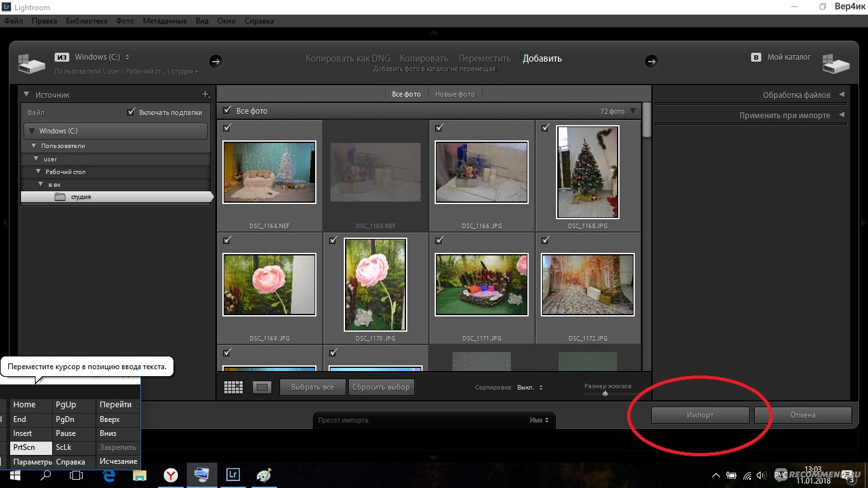Click the Отмена button
This screenshot has width=868, height=488.
tap(803, 415)
